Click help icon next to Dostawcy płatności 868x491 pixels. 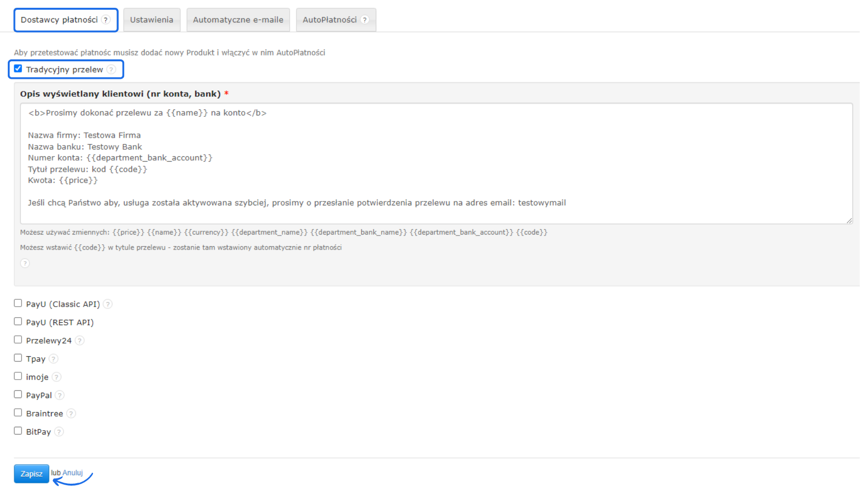106,20
